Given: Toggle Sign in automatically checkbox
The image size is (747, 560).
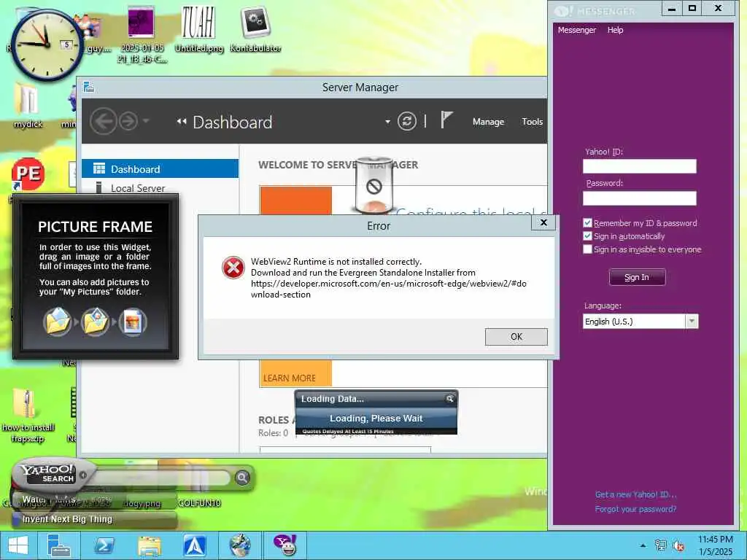Looking at the screenshot, I should pos(587,236).
